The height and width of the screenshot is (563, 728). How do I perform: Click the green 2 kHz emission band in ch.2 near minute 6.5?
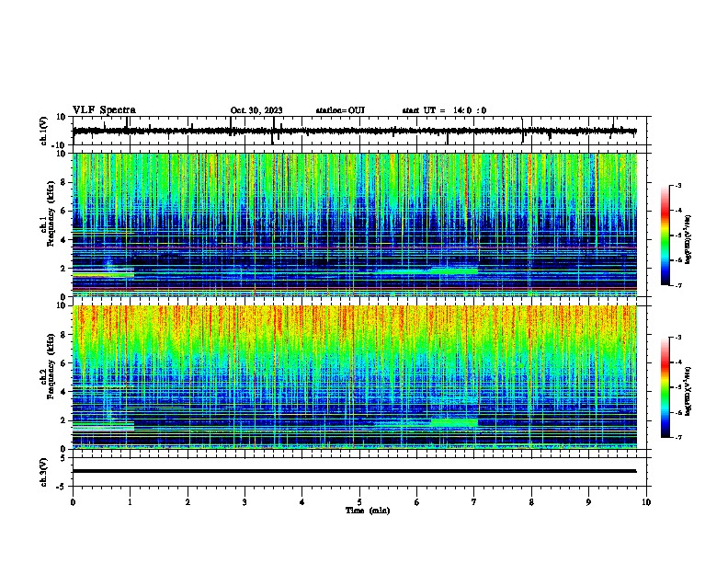click(454, 422)
